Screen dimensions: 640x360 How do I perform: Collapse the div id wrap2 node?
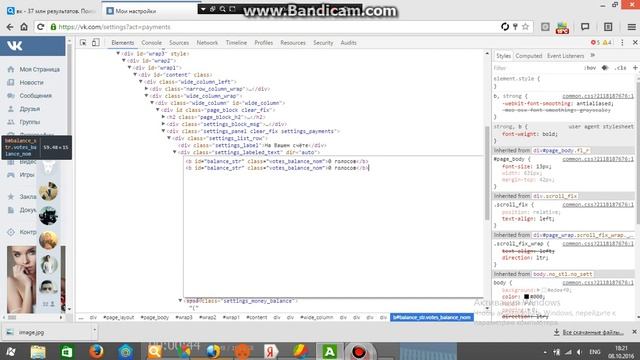coord(124,60)
